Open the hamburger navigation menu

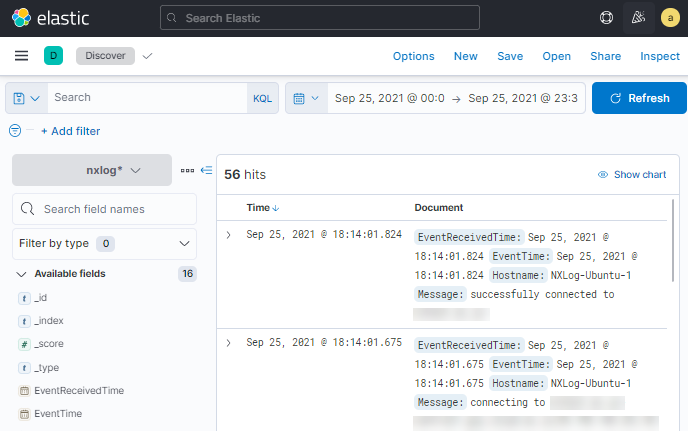pyautogui.click(x=22, y=56)
